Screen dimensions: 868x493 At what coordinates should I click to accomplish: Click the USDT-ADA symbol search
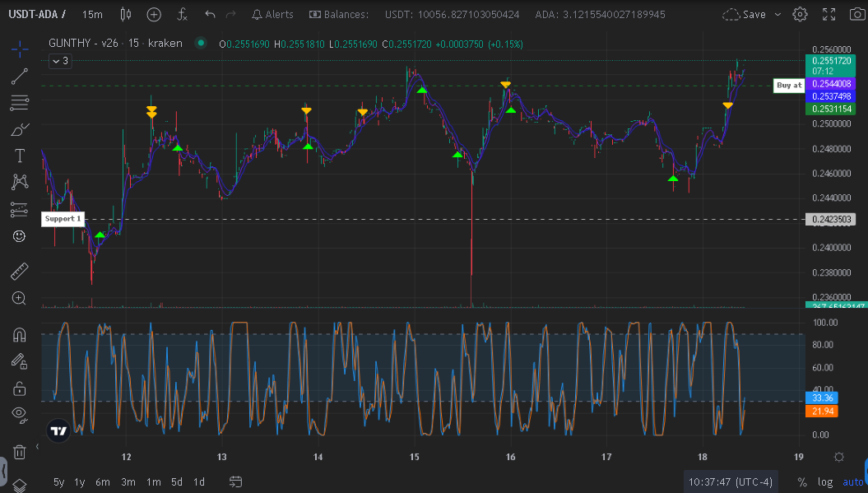[38, 14]
